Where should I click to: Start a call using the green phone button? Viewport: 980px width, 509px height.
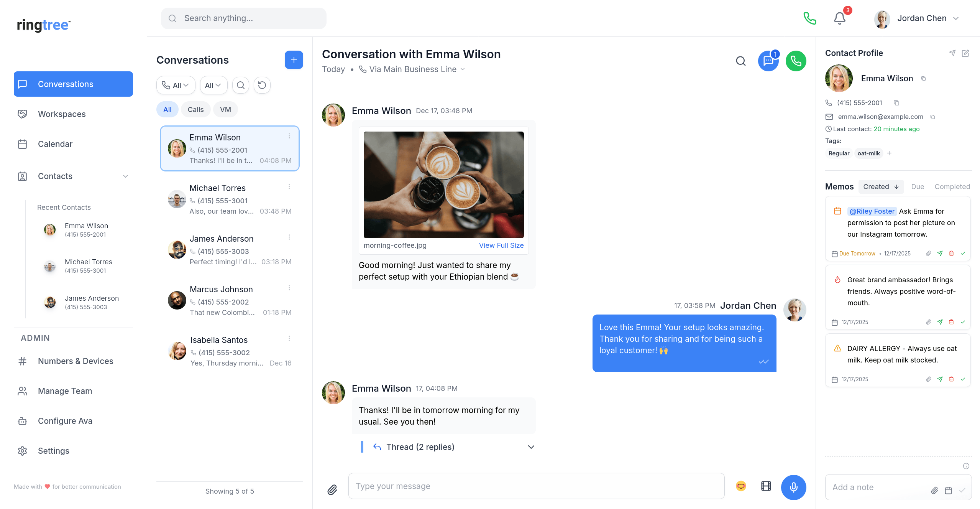[796, 61]
